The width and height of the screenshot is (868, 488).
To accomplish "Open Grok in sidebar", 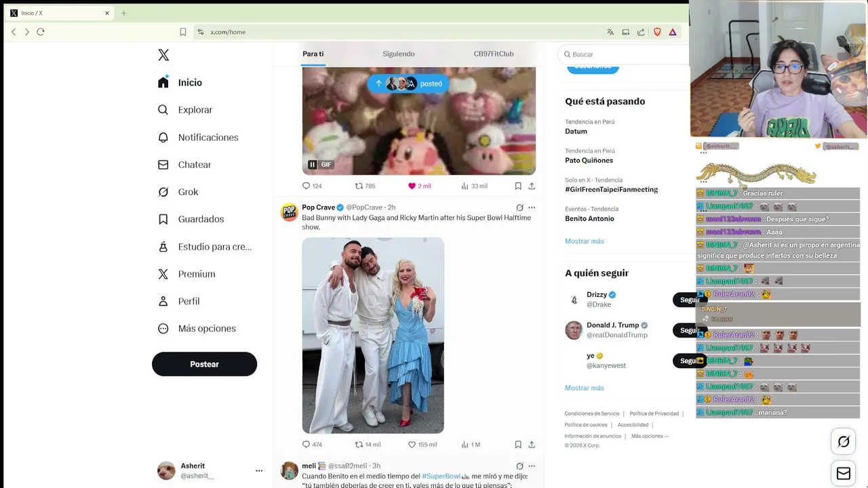I will coord(178,192).
